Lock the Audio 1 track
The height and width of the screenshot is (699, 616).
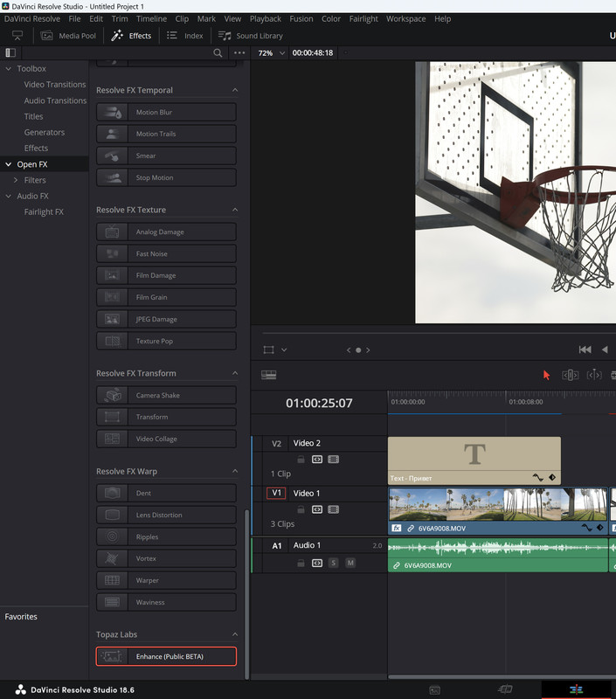[301, 563]
